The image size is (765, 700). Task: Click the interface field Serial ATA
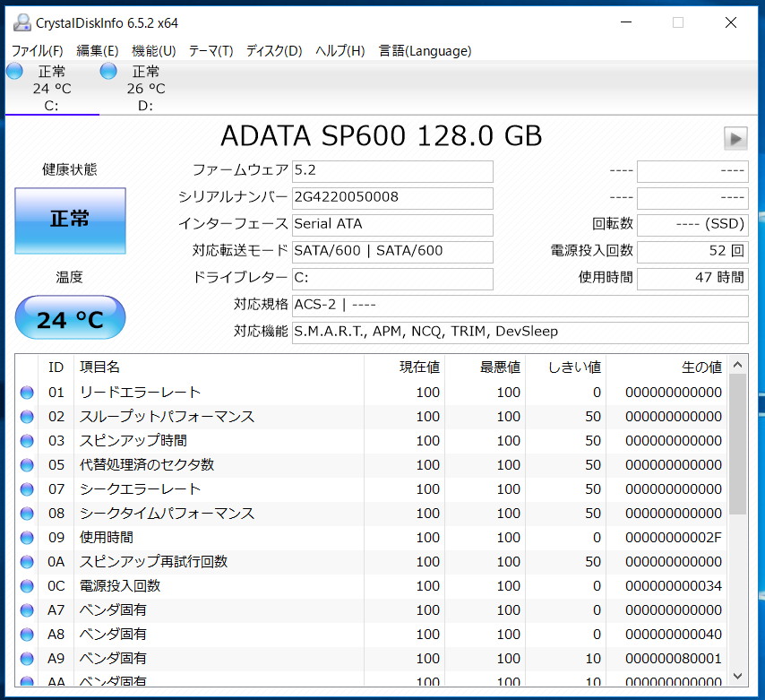392,225
